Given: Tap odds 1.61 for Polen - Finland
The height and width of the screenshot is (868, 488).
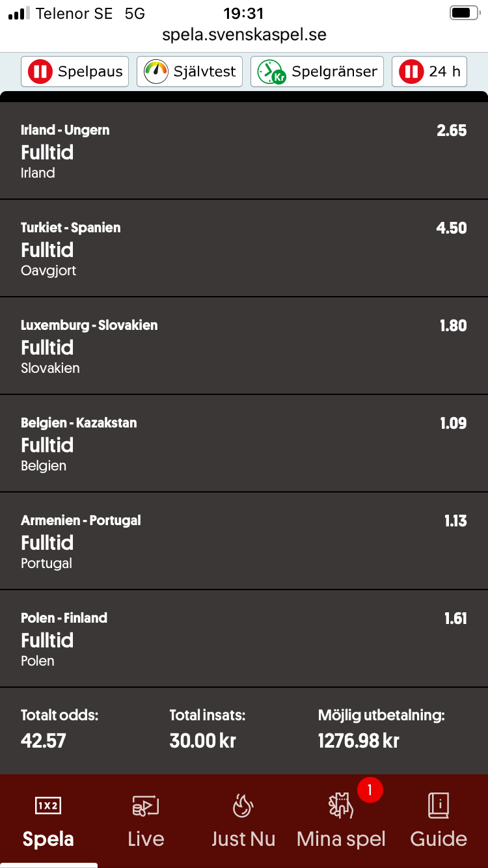Looking at the screenshot, I should 455,618.
